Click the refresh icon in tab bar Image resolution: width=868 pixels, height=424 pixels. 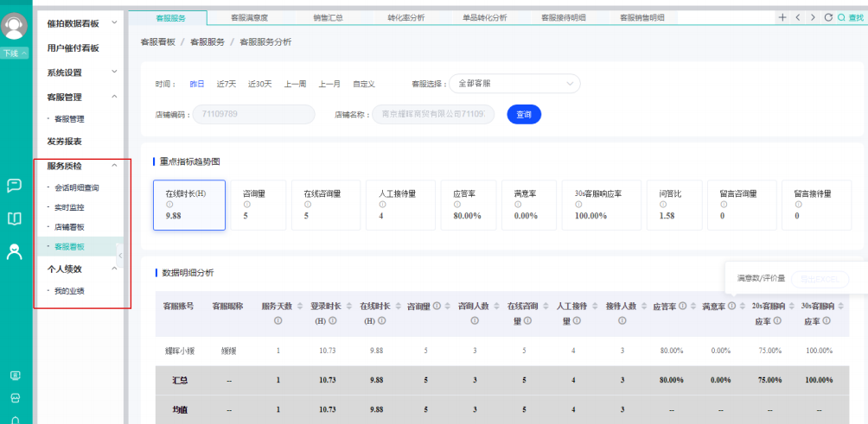[828, 17]
